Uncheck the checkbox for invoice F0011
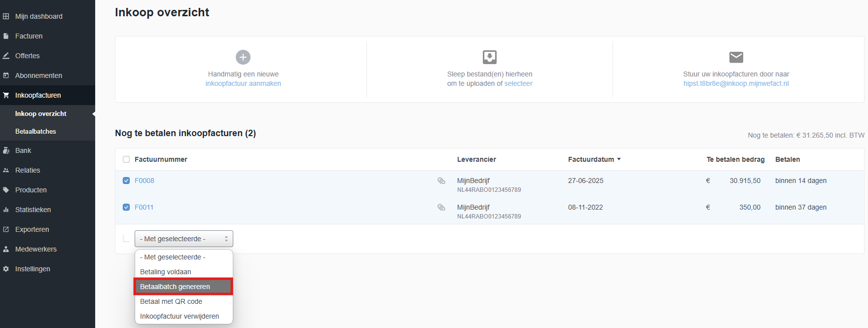The height and width of the screenshot is (328, 868). [126, 207]
